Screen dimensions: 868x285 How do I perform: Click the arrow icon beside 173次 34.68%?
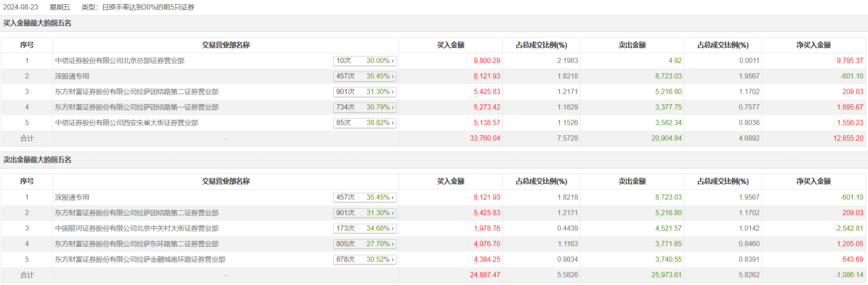coord(393,229)
